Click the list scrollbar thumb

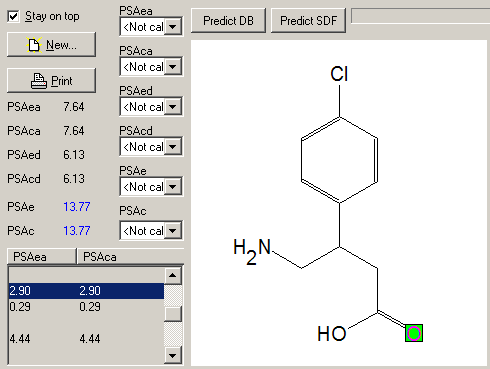pyautogui.click(x=173, y=314)
